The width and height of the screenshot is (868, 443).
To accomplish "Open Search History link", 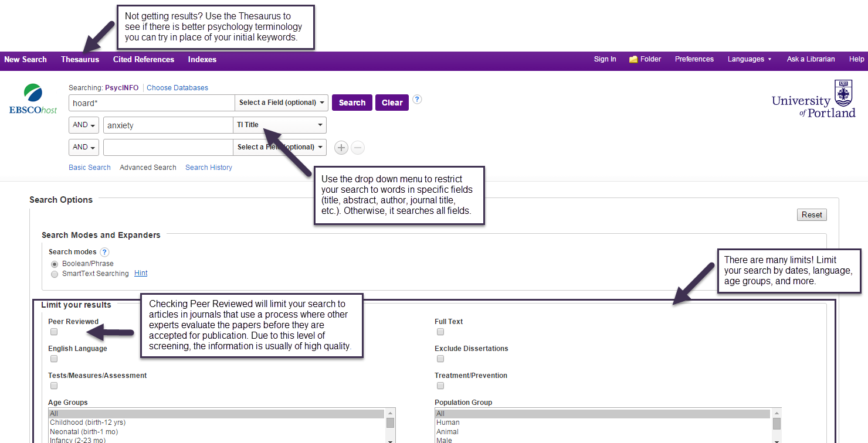I will point(209,168).
